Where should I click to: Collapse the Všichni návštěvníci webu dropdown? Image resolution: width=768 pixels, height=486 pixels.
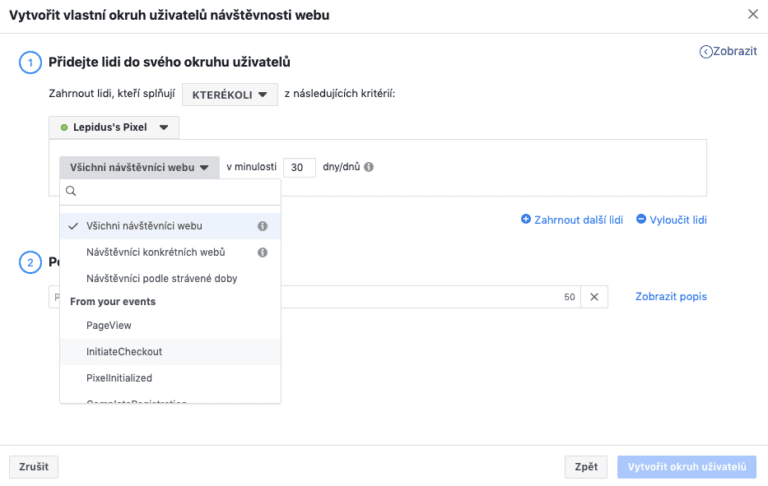coord(139,168)
